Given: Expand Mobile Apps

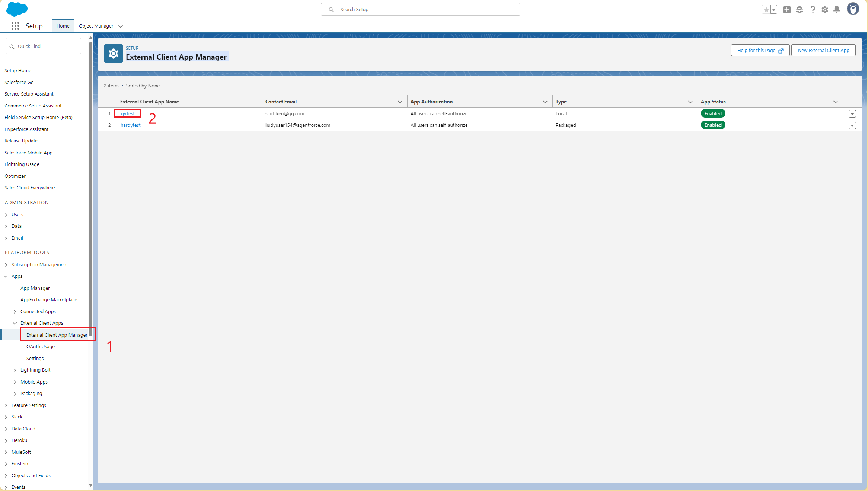Looking at the screenshot, I should tap(15, 382).
